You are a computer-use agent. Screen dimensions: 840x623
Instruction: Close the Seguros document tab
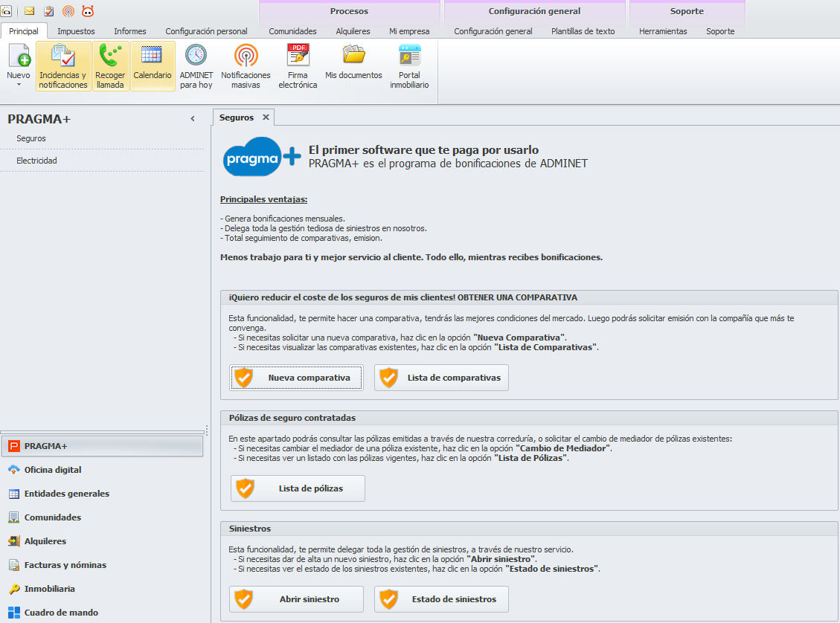pyautogui.click(x=266, y=117)
